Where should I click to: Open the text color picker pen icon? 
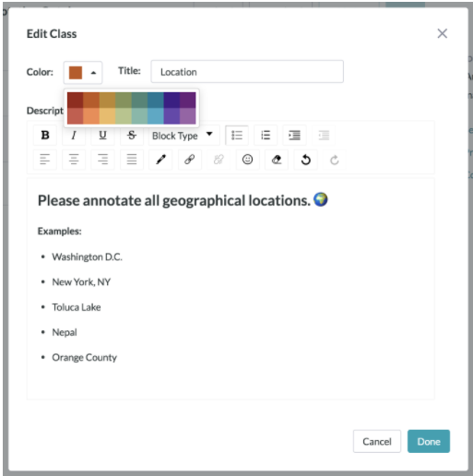pyautogui.click(x=160, y=160)
